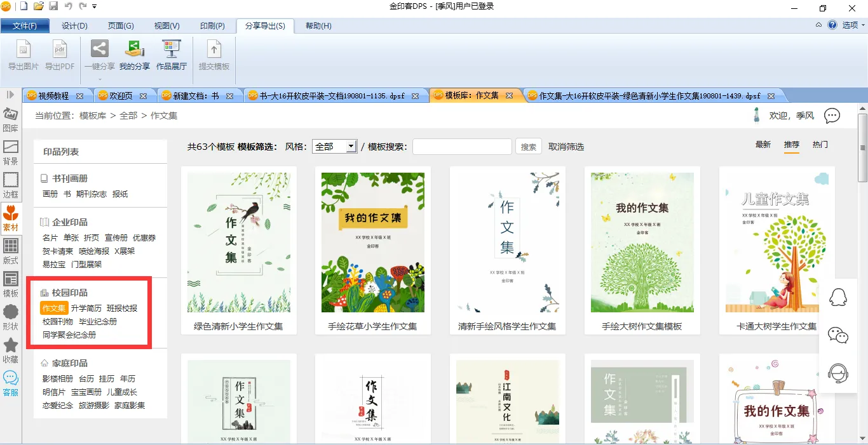This screenshot has height=445, width=868.
Task: Click the WeChat floating contact icon
Action: pos(839,335)
